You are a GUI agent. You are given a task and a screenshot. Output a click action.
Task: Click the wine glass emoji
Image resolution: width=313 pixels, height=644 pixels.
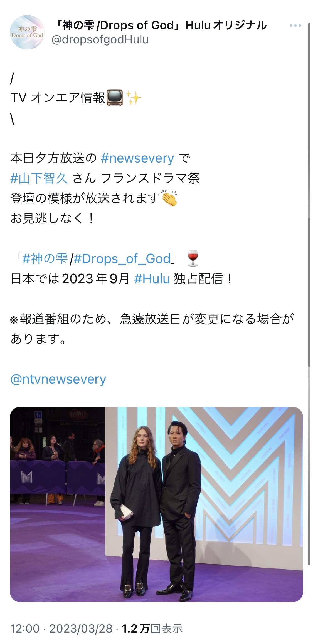click(193, 258)
